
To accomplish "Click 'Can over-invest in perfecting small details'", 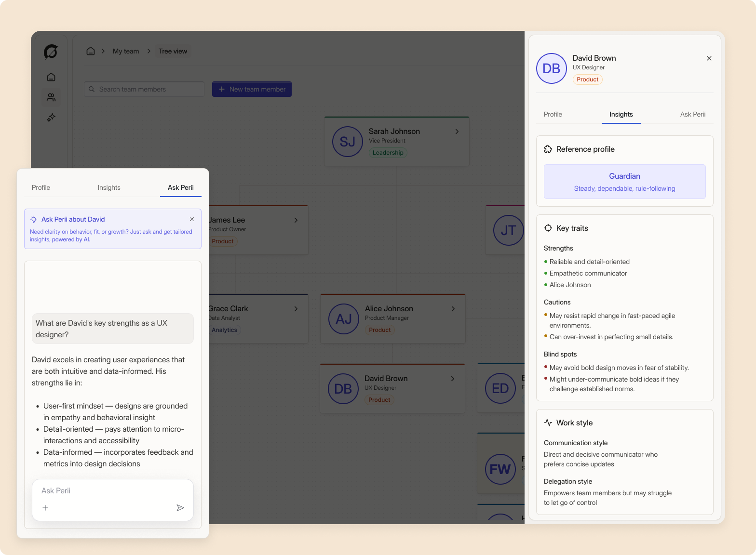I will (x=611, y=337).
